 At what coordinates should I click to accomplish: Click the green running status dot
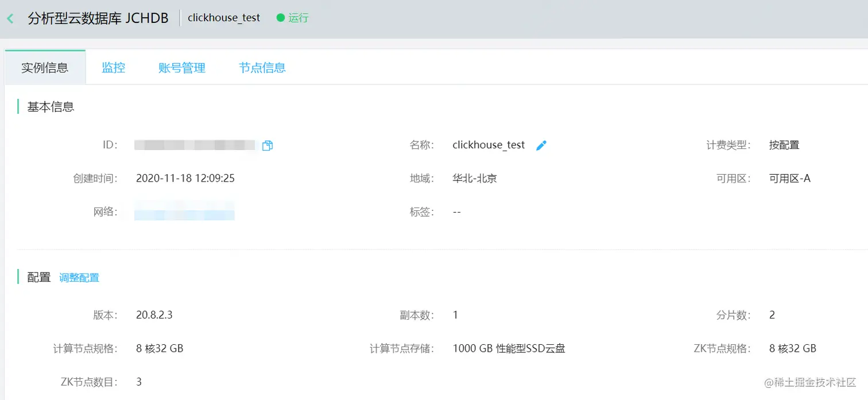281,18
